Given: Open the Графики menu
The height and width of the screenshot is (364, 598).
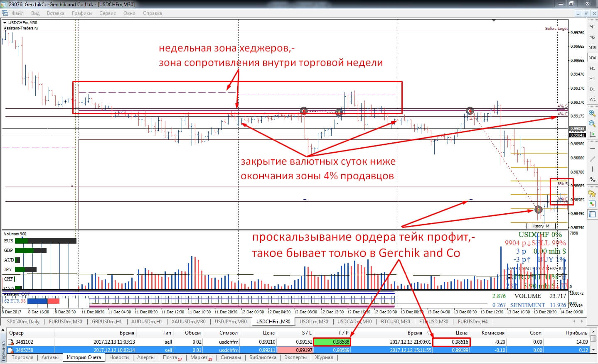Looking at the screenshot, I should tap(82, 13).
